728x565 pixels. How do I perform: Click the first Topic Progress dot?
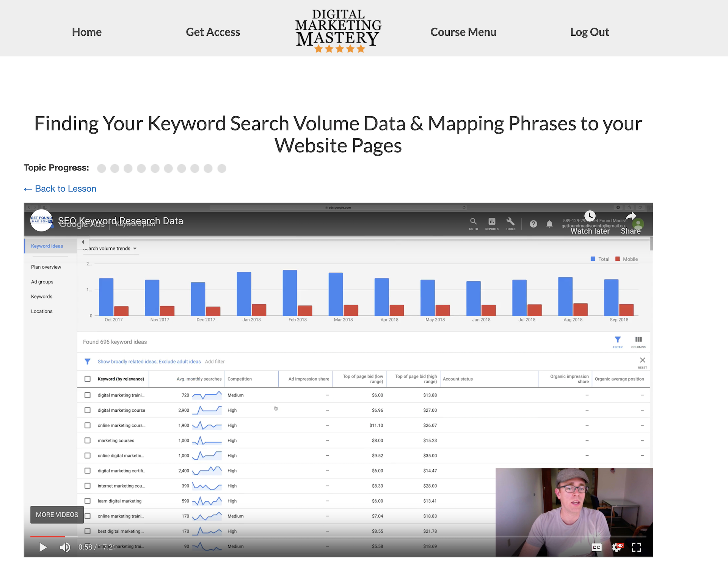[101, 168]
